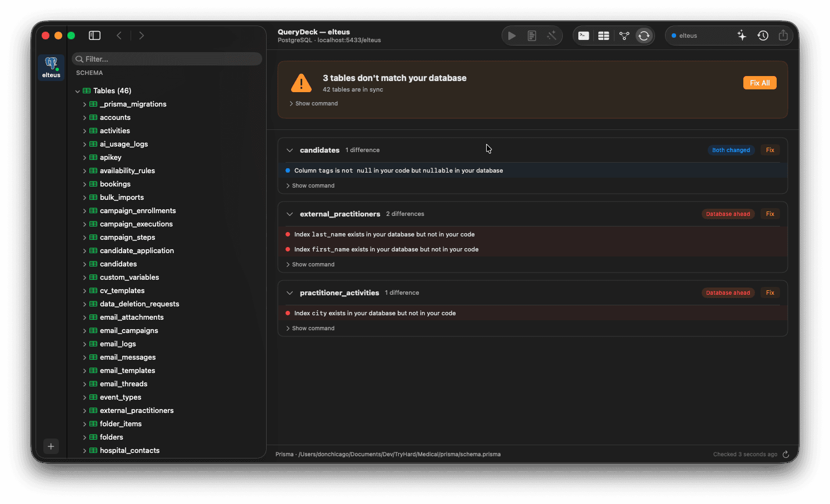Screen dimensions: 830x504
Task: Click the table icon next to Tables (46)
Action: pyautogui.click(x=87, y=91)
